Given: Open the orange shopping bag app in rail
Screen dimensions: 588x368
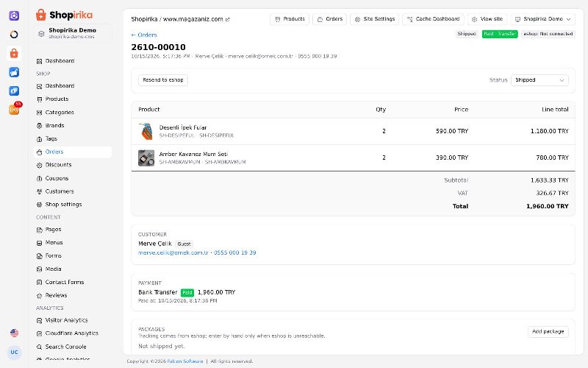Looking at the screenshot, I should pyautogui.click(x=14, y=53).
